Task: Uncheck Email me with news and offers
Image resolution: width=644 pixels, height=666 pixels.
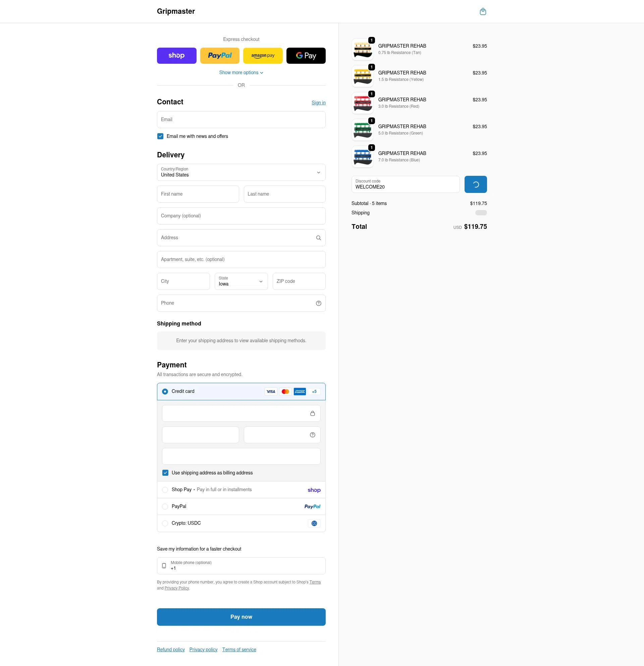Action: click(x=160, y=136)
